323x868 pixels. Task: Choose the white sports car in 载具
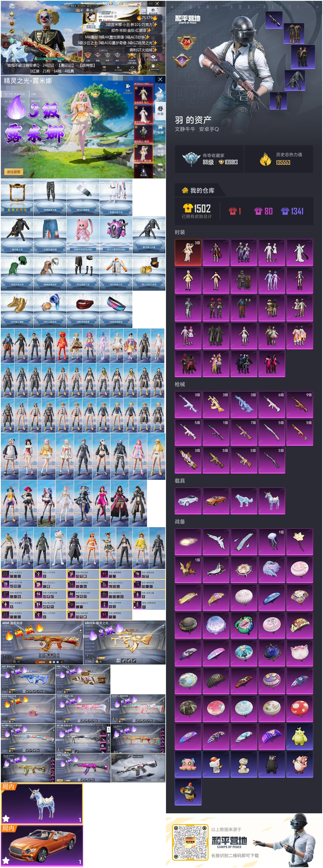coord(188,501)
